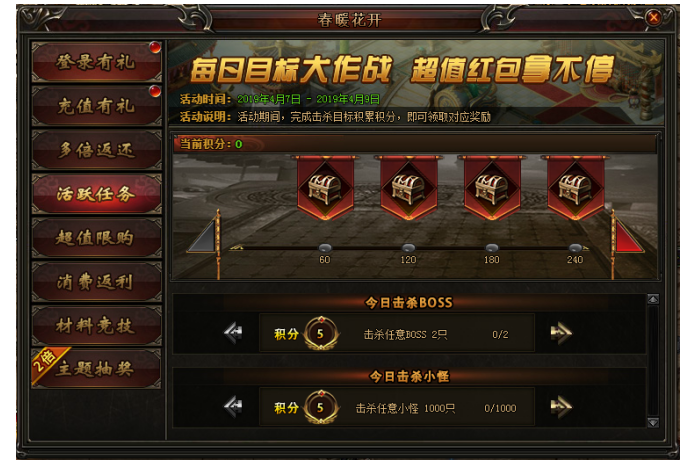Click the 60 point marker on progress bar
The image size is (680, 468).
[325, 248]
